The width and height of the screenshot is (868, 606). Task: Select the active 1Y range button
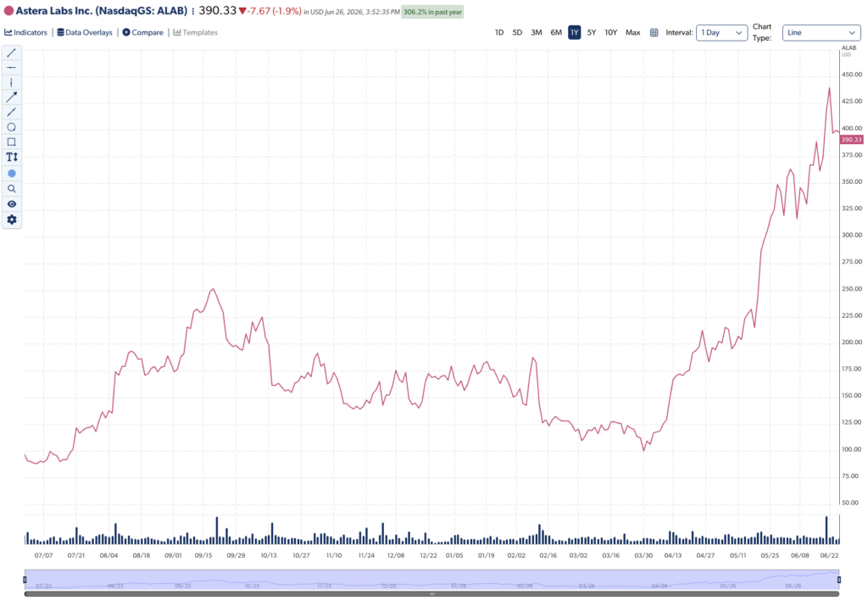tap(575, 33)
